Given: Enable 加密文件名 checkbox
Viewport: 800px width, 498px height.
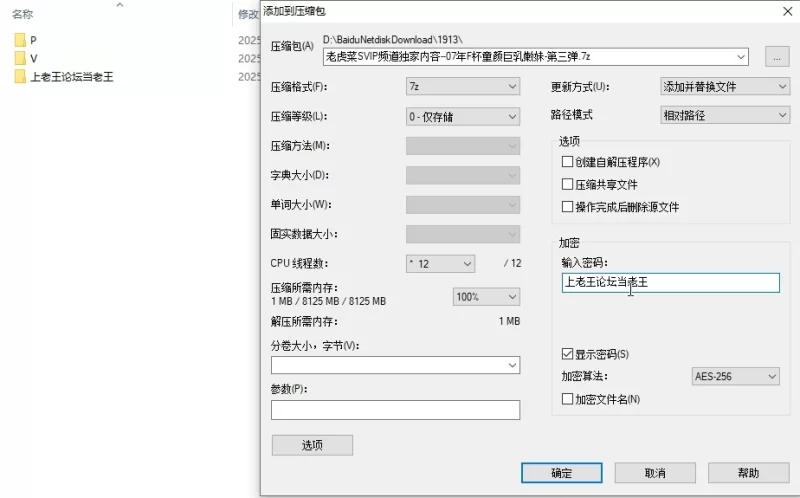Looking at the screenshot, I should 568,399.
